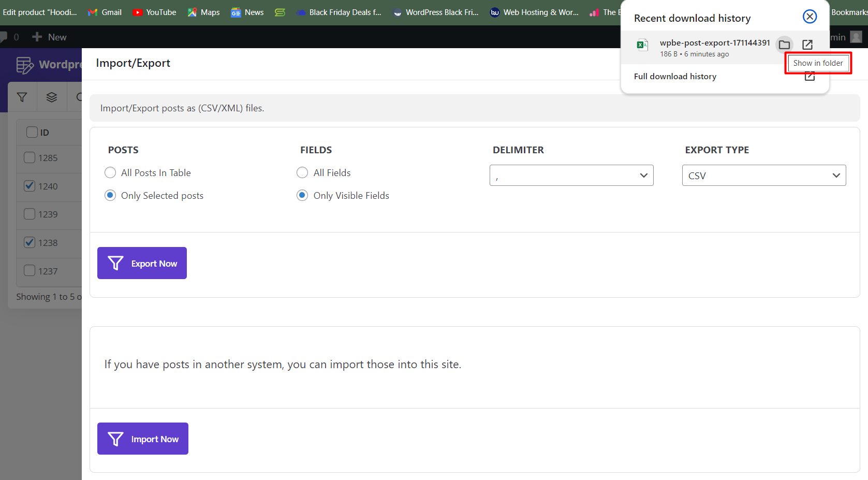Viewport: 868px width, 480px height.
Task: Open the Maps bookmark
Action: 203,12
